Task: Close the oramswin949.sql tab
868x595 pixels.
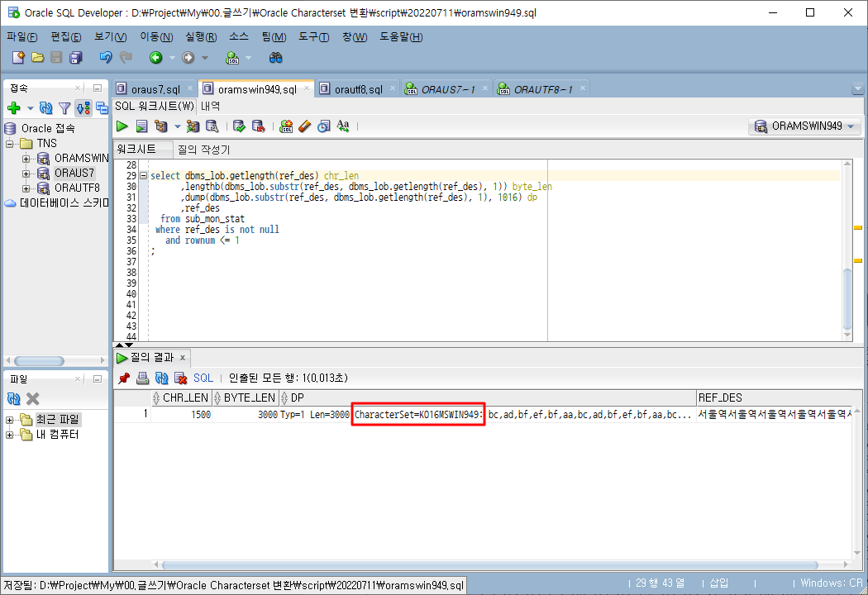Action: click(x=306, y=88)
